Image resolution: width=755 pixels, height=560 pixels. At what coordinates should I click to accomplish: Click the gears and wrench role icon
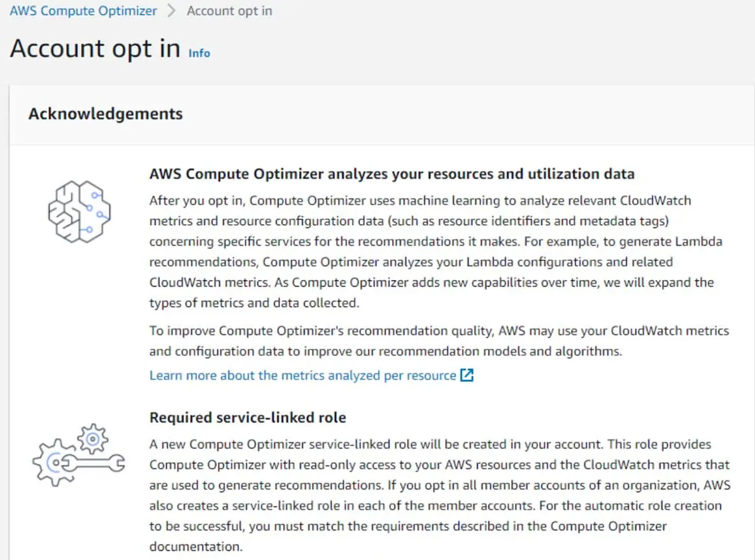coord(78,456)
